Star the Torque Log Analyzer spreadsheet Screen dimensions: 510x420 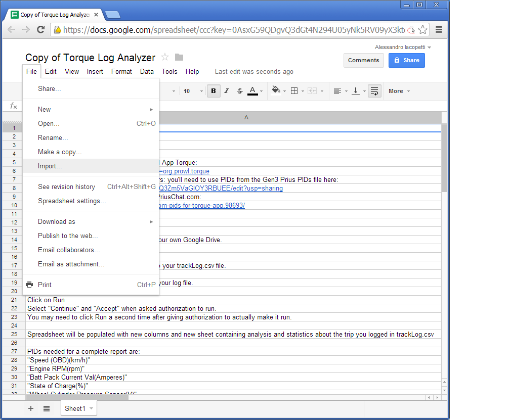coord(164,57)
